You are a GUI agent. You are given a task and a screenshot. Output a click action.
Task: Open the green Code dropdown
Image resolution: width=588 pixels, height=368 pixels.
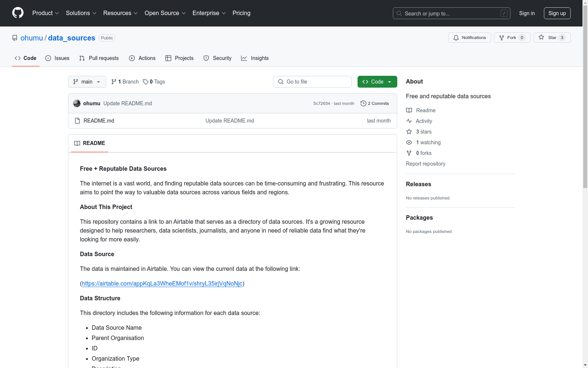tap(377, 82)
